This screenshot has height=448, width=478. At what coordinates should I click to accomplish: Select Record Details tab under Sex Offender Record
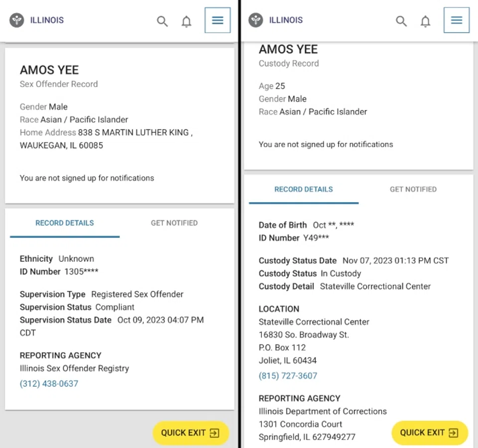(65, 223)
